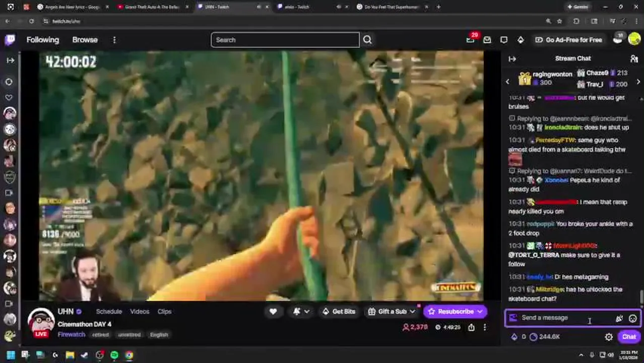
Task: Open File Explorer from the taskbar
Action: (70, 355)
